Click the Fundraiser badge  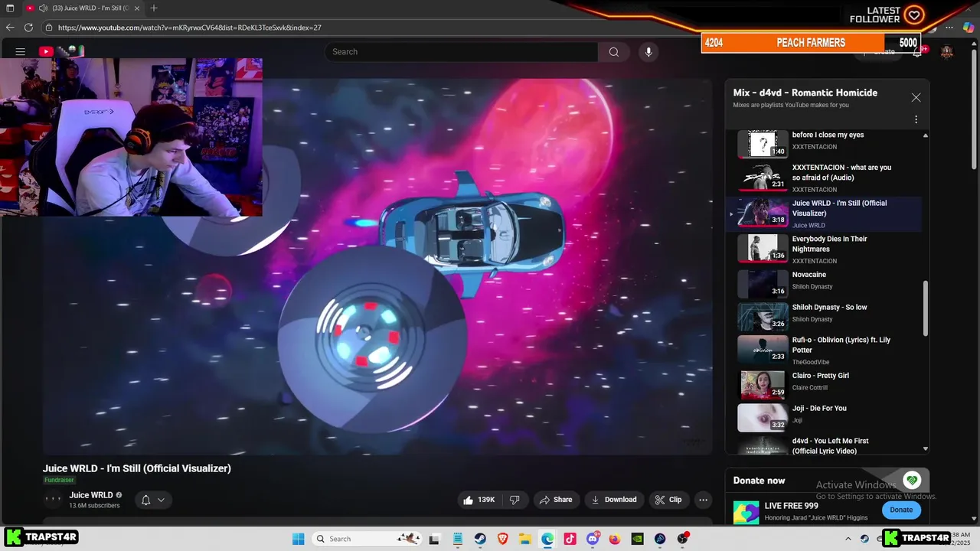pos(59,480)
